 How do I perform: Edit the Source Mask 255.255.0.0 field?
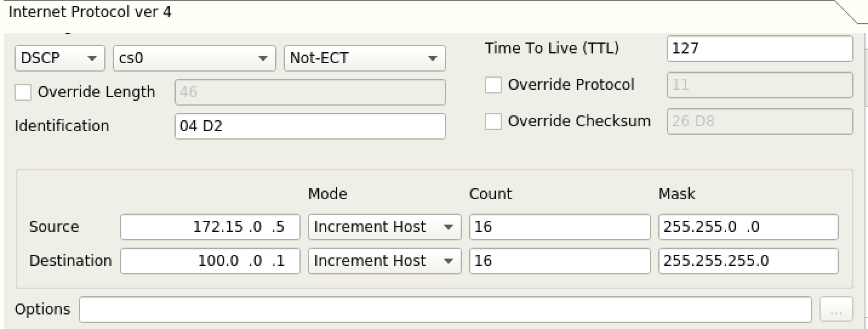pyautogui.click(x=749, y=227)
